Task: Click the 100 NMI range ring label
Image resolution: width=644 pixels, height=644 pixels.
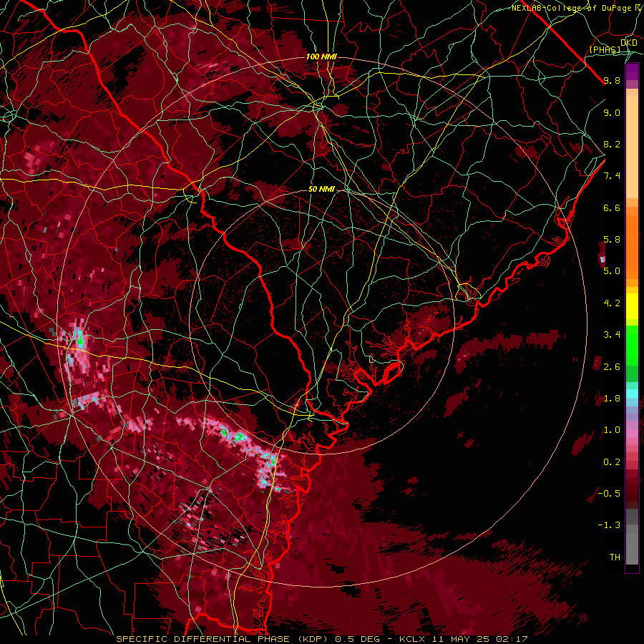Action: (321, 57)
